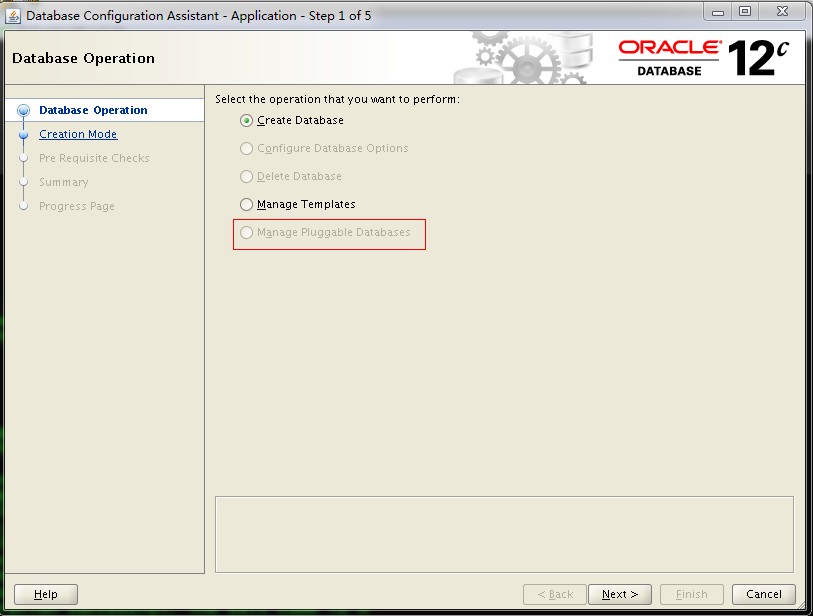
Task: Select the Configure Database Options radio button
Action: 246,148
